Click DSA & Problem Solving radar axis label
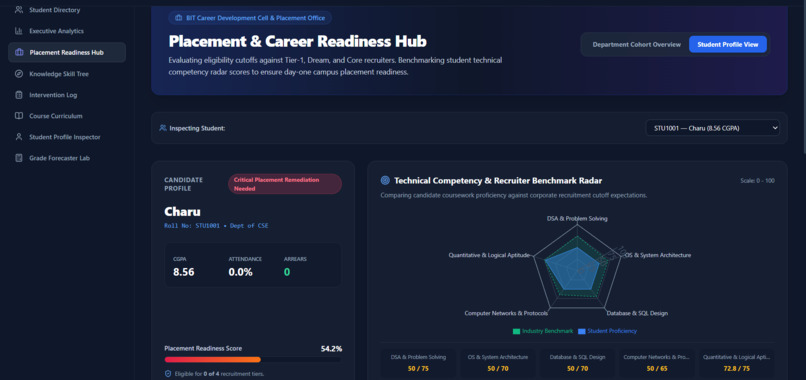The width and height of the screenshot is (806, 380). pos(577,219)
